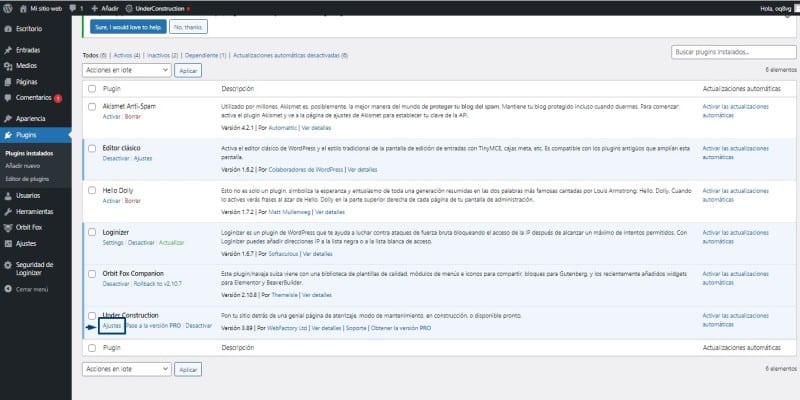Screen dimensions: 800x400
Task: Open bottom Acciones en lote dropdown
Action: (x=127, y=369)
